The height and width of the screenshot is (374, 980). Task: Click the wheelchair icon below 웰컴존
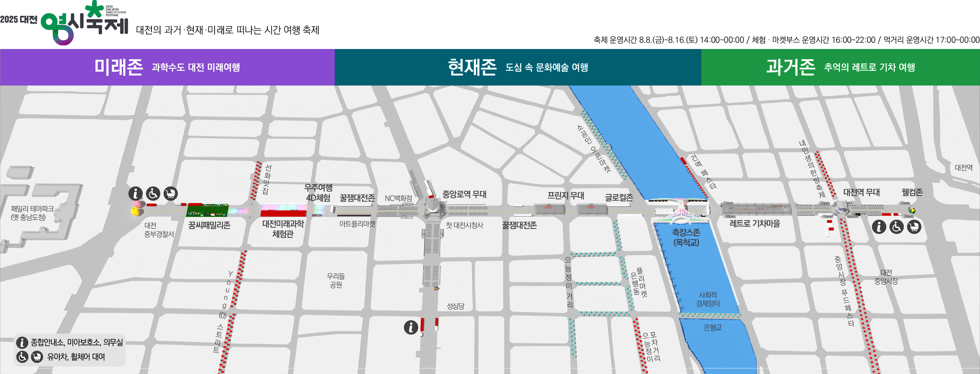[x=896, y=227]
